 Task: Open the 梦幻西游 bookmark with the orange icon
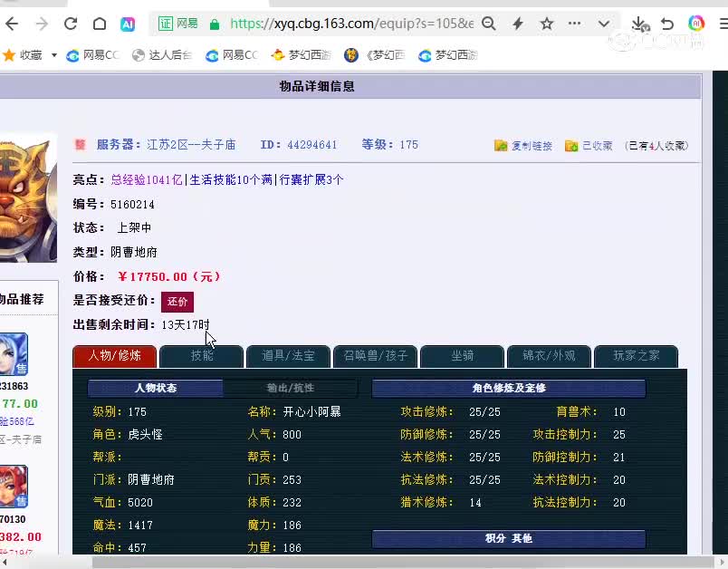click(x=301, y=55)
